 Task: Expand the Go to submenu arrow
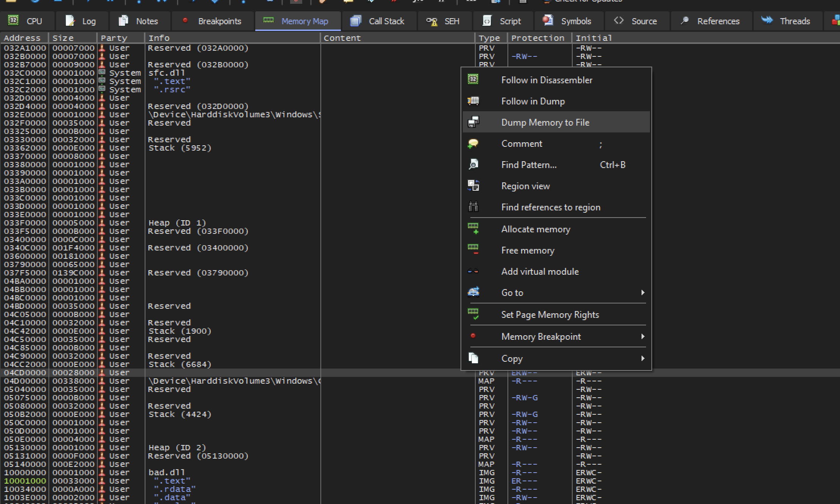coord(642,292)
